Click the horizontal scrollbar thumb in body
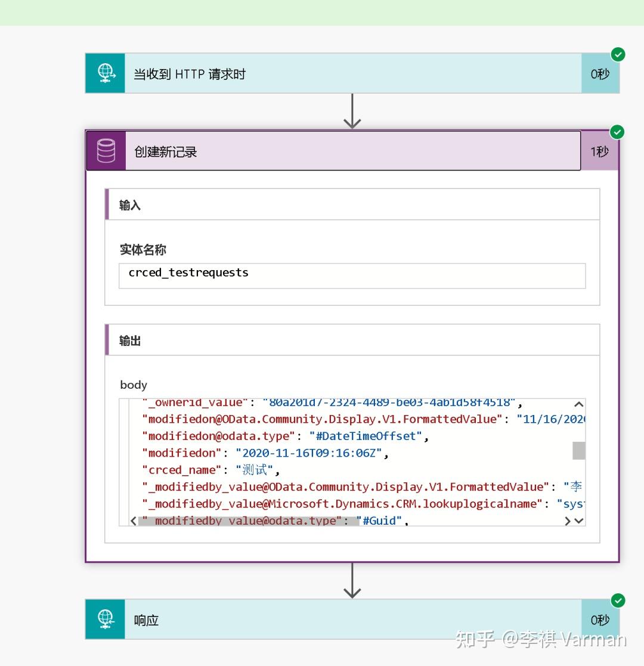 point(249,521)
